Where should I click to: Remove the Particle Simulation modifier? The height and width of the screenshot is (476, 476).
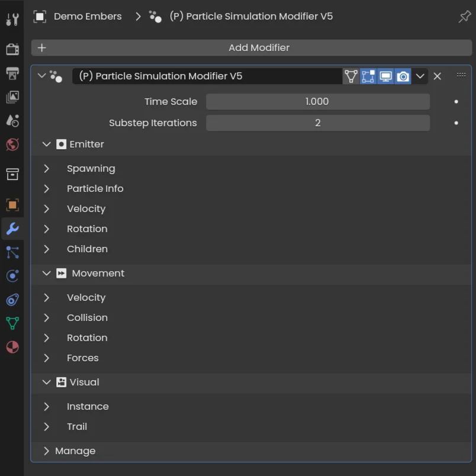(437, 76)
